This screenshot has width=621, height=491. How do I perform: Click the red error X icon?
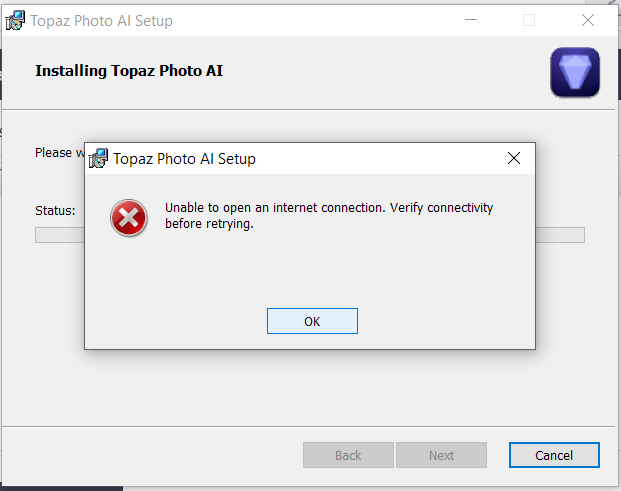coord(129,218)
